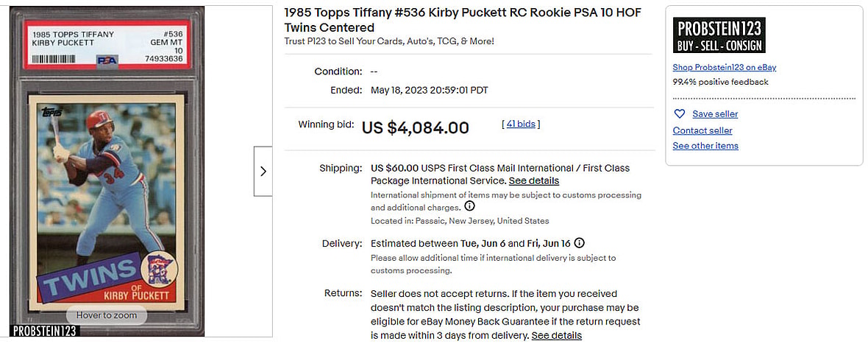868x344 pixels.
Task: Open 'See details' for shipping
Action: [x=533, y=180]
